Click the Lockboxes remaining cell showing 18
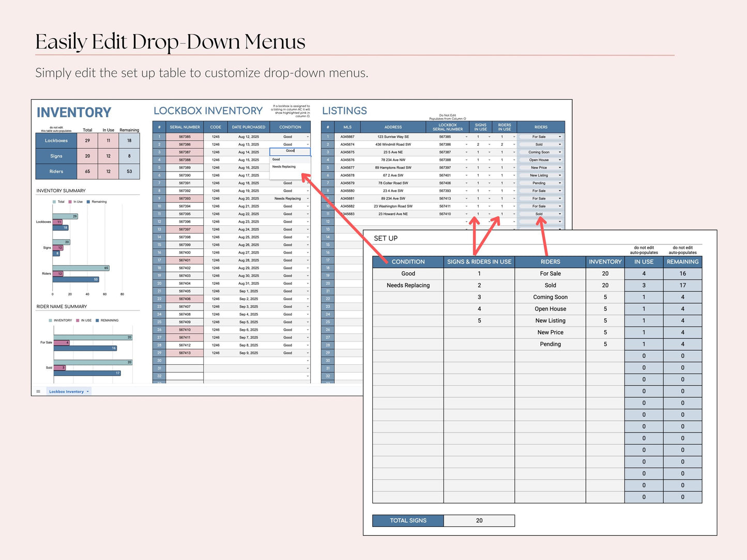The height and width of the screenshot is (560, 747). pyautogui.click(x=129, y=141)
